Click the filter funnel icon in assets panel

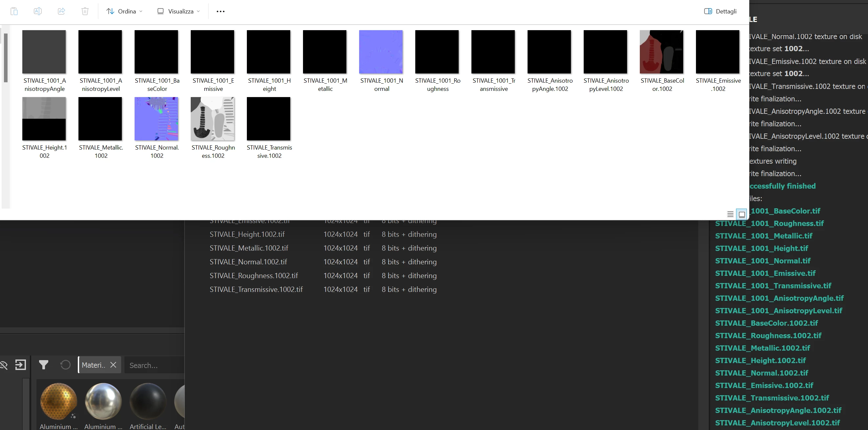click(x=43, y=365)
